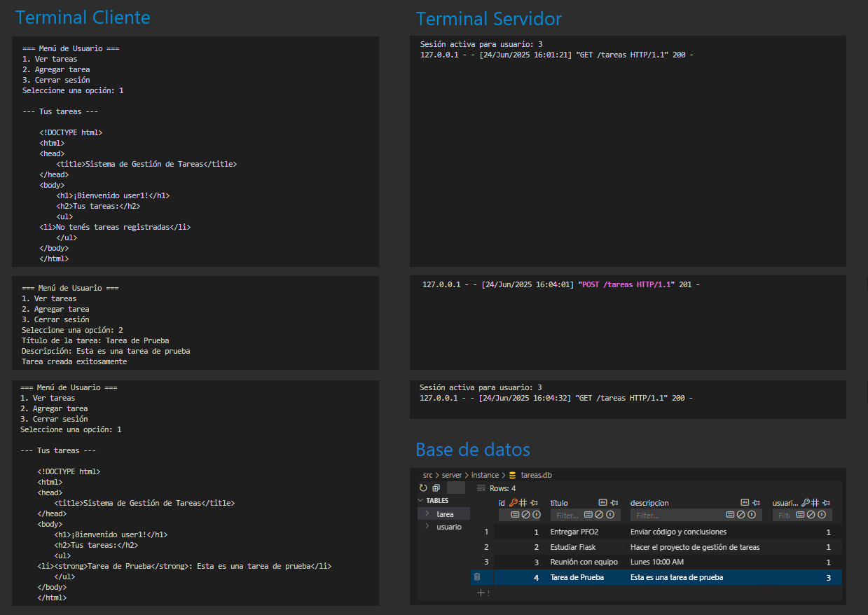Click Título de la tarea: Tarea de Prueba line
Screen dimensions: 868x615
[95, 340]
